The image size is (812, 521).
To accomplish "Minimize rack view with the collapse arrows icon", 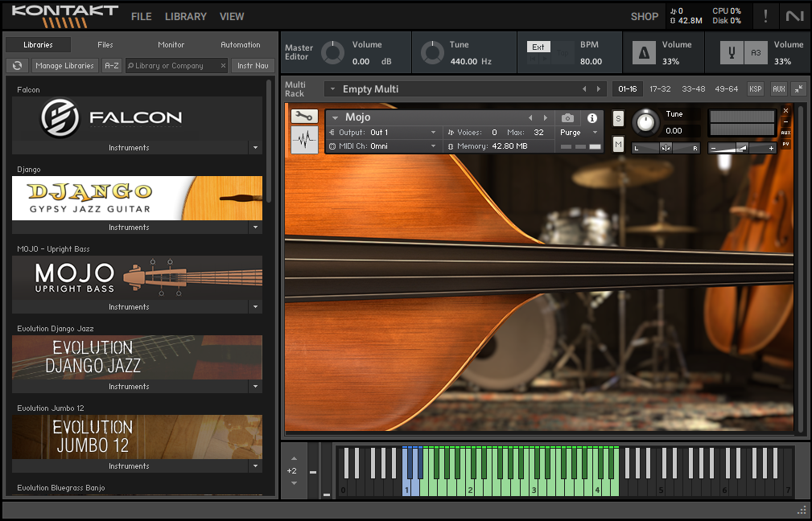I will click(799, 89).
